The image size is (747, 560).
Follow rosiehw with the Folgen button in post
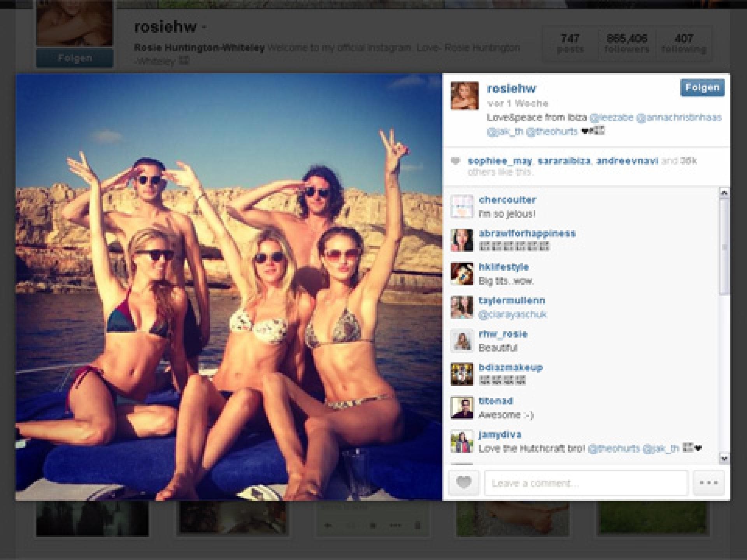click(x=702, y=87)
